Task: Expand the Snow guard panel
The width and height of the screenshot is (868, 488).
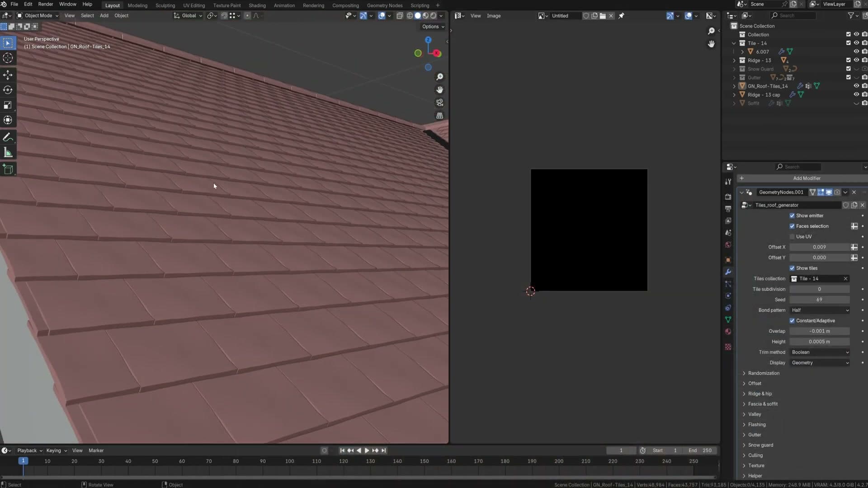Action: click(760, 445)
